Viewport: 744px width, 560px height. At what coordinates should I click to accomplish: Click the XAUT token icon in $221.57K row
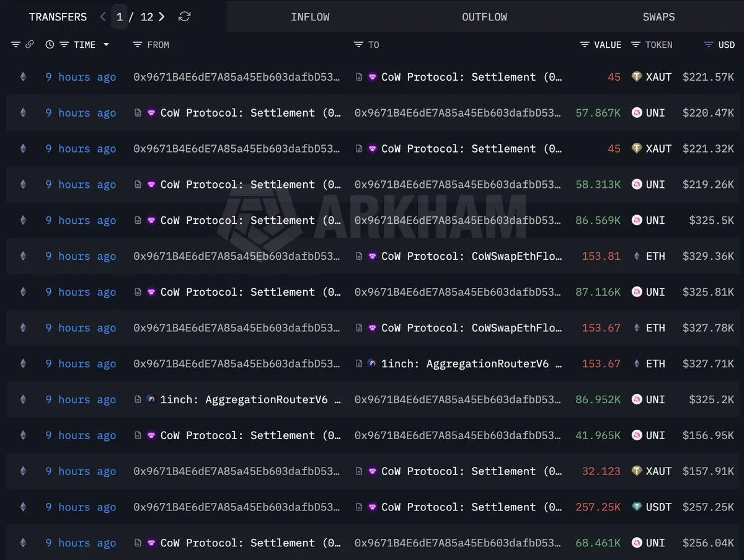[636, 77]
